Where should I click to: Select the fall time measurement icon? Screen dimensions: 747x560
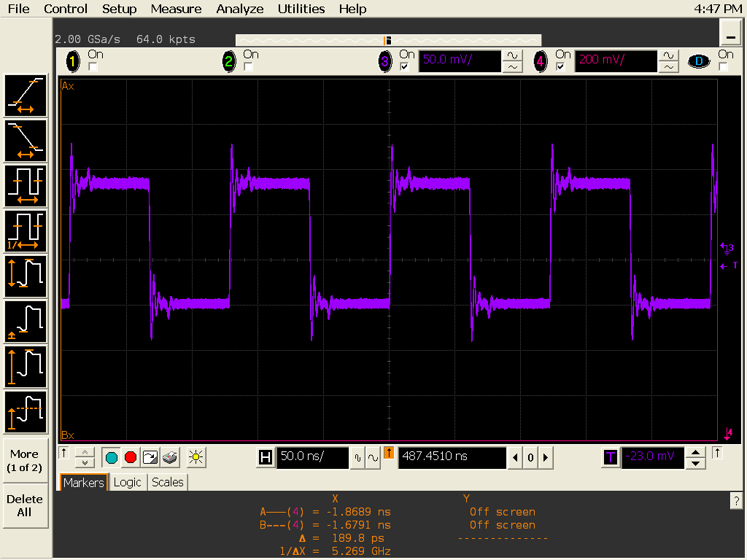click(x=26, y=141)
